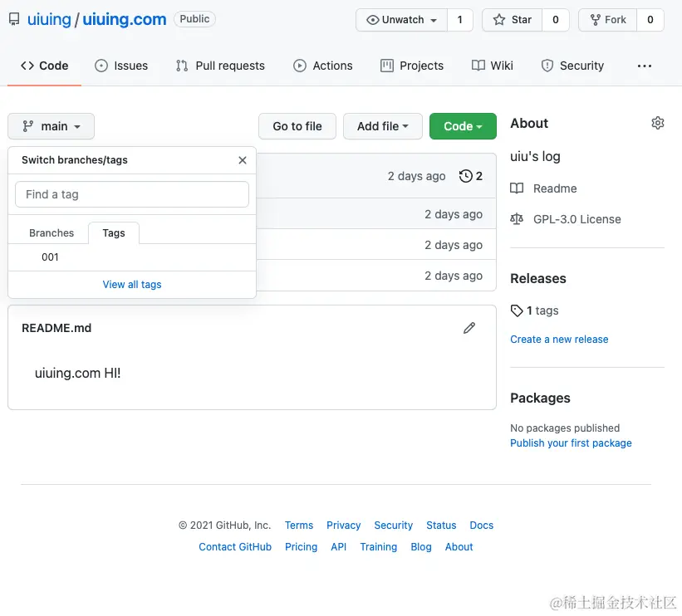Click Publish your first package
Image resolution: width=682 pixels, height=616 pixels.
(x=571, y=443)
